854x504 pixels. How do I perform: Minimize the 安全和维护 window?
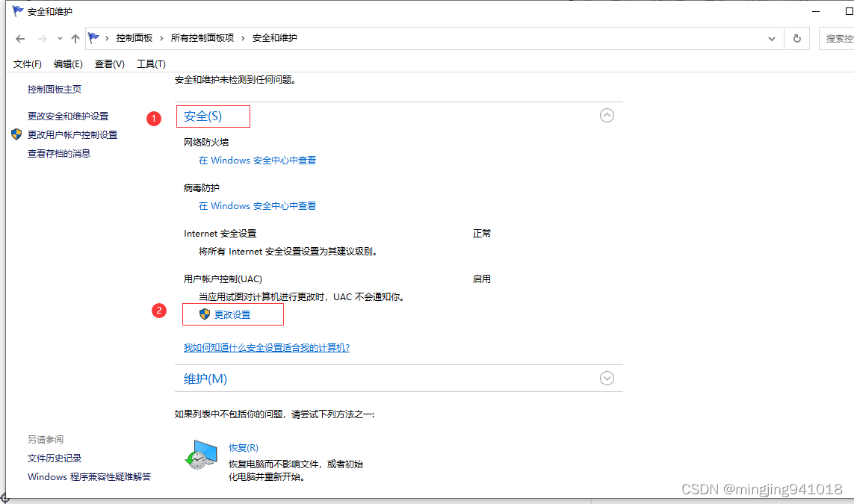click(816, 11)
